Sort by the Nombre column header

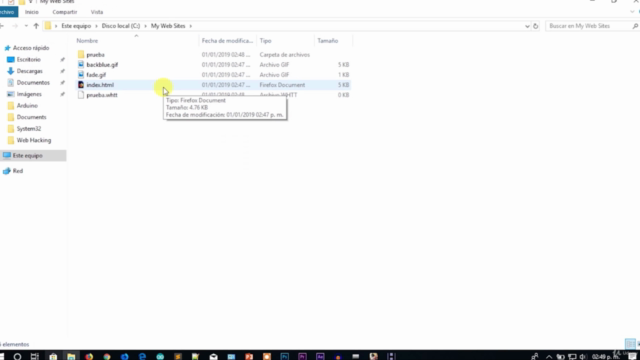pos(87,41)
